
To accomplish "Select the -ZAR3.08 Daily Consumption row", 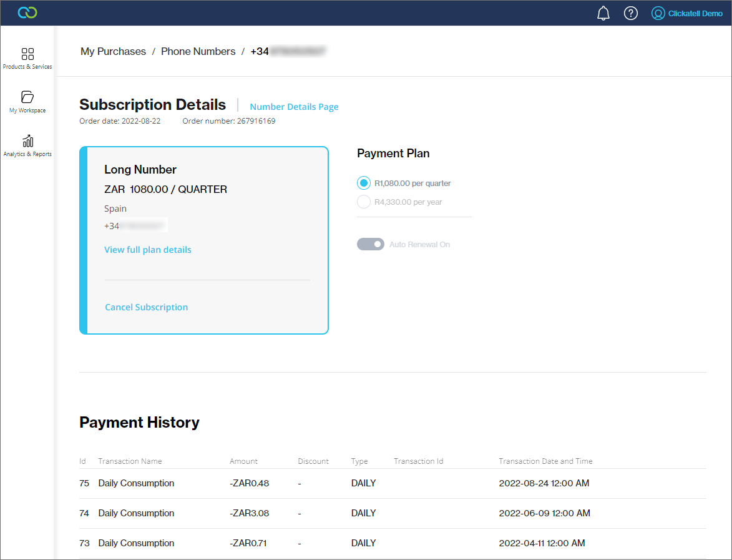I will click(x=393, y=513).
